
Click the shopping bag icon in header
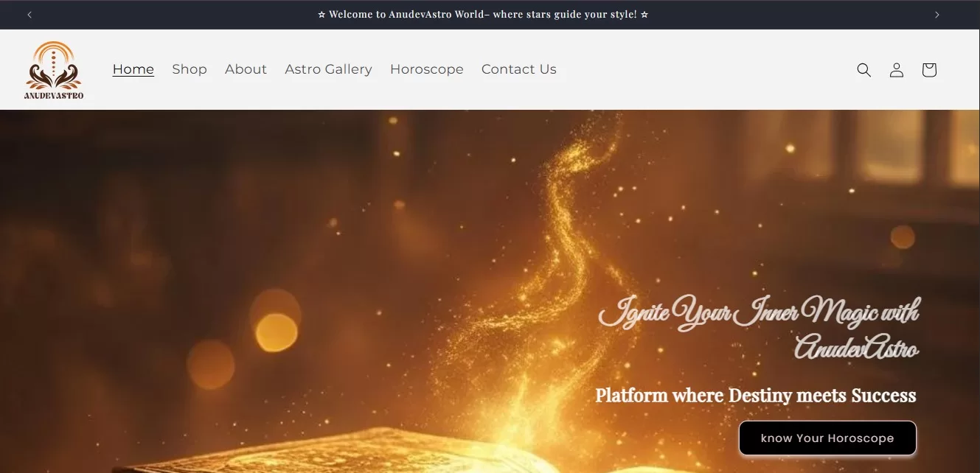(x=928, y=69)
